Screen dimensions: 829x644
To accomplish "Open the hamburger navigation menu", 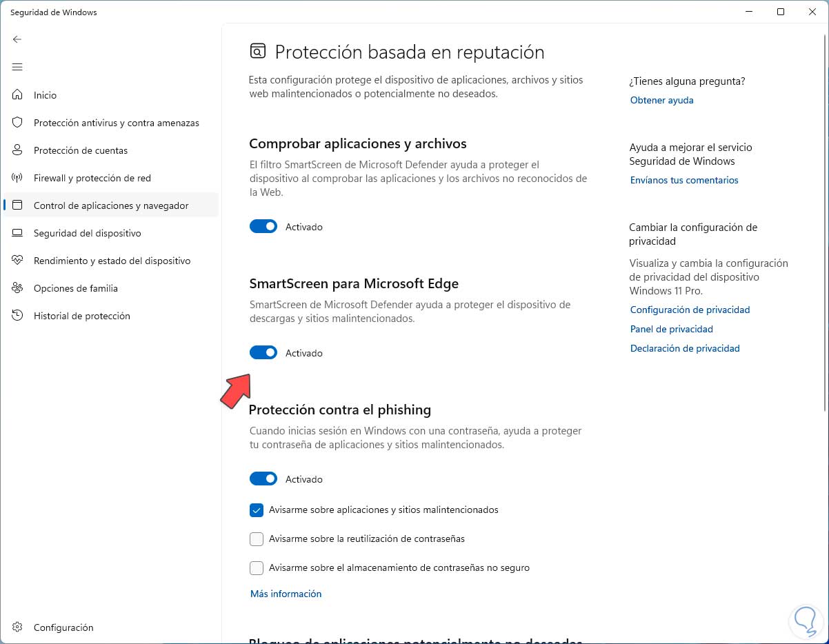I will [17, 67].
